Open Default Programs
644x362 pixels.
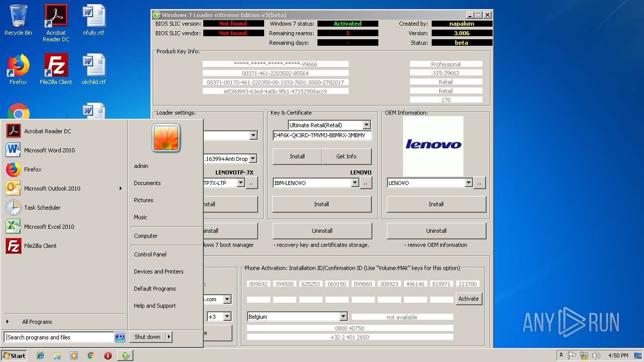[x=154, y=289]
